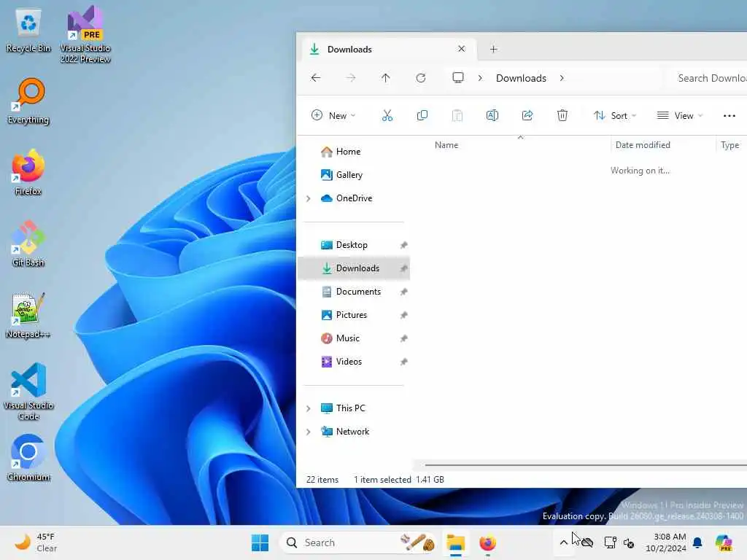Click the PC monitor icon in address bar
The height and width of the screenshot is (560, 747).
458,77
